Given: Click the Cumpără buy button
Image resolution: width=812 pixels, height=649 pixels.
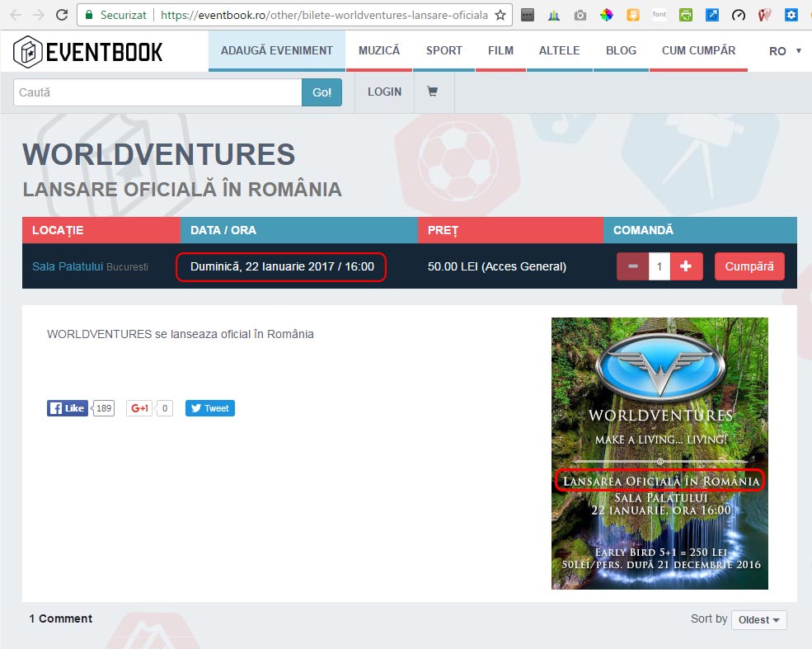Looking at the screenshot, I should pos(749,266).
